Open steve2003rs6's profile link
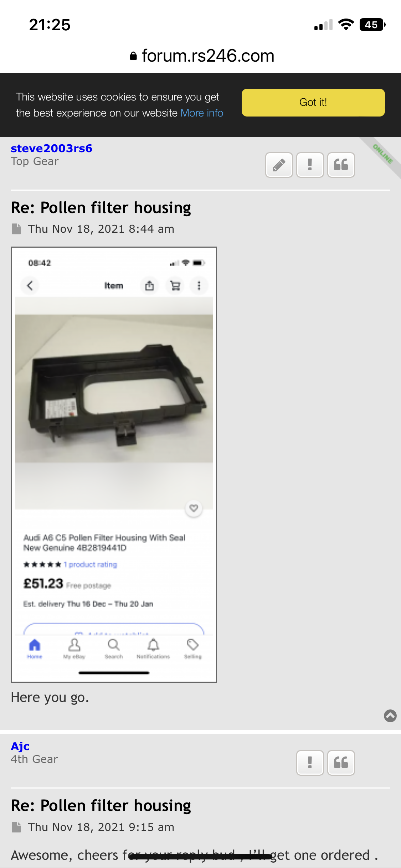 click(x=52, y=148)
